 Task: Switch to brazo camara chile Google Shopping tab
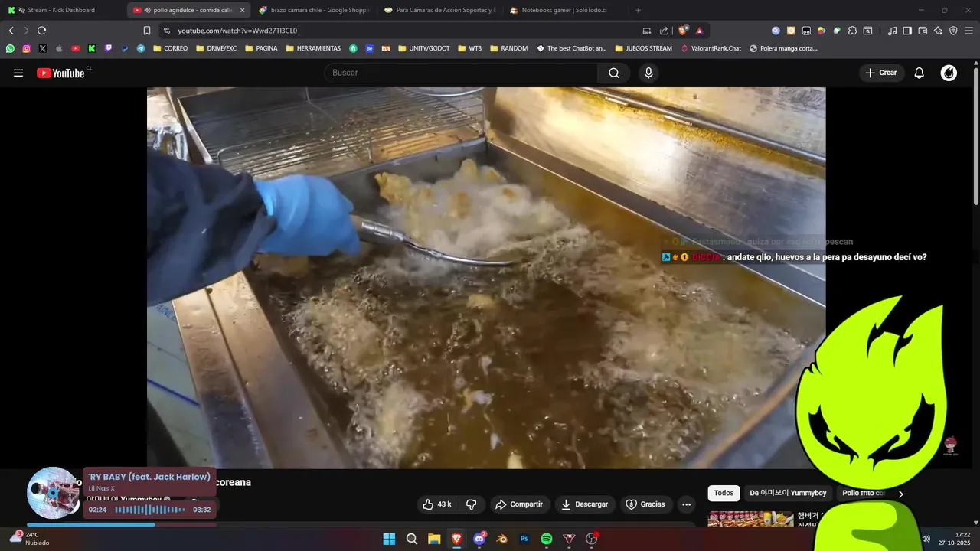point(314,10)
